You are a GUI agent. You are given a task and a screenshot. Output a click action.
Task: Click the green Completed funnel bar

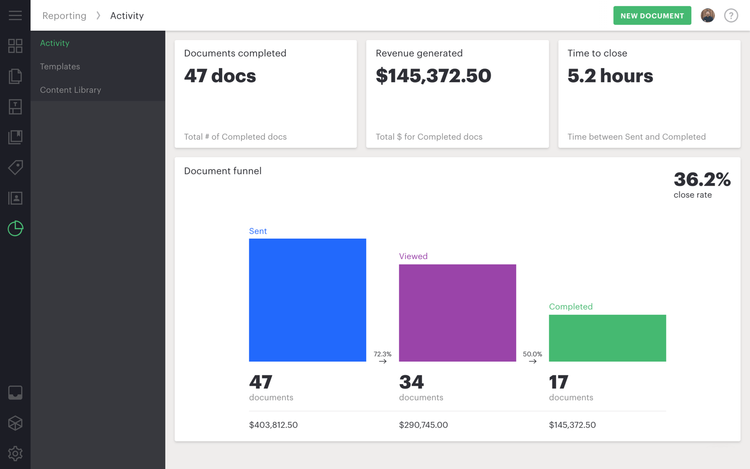click(x=607, y=338)
